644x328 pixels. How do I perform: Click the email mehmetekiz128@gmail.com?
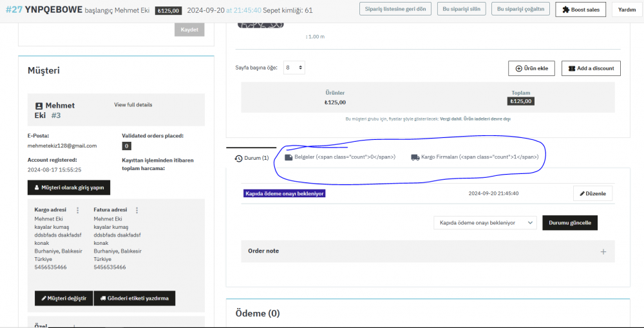point(62,146)
